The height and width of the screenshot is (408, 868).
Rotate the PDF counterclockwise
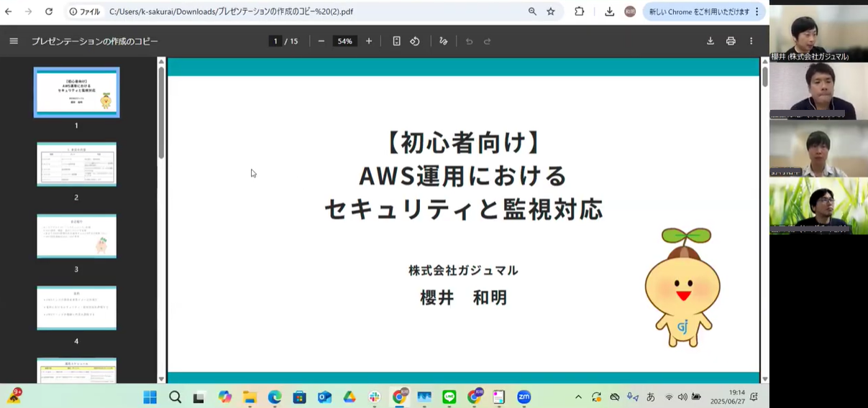[x=415, y=41]
